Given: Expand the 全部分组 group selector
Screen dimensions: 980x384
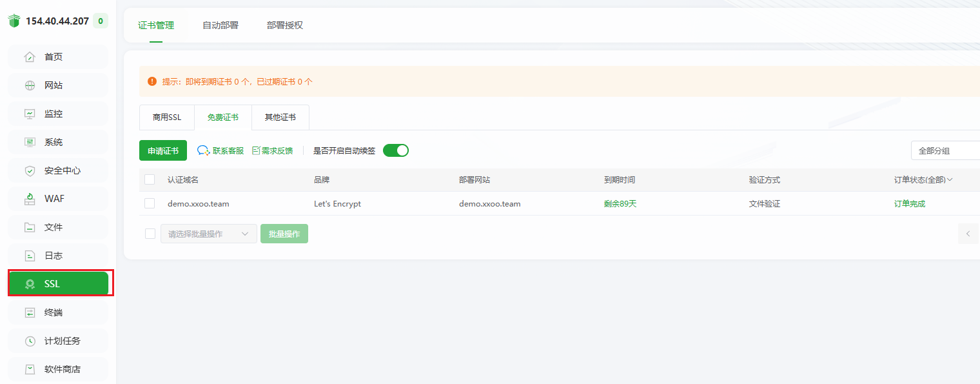Looking at the screenshot, I should (x=946, y=150).
